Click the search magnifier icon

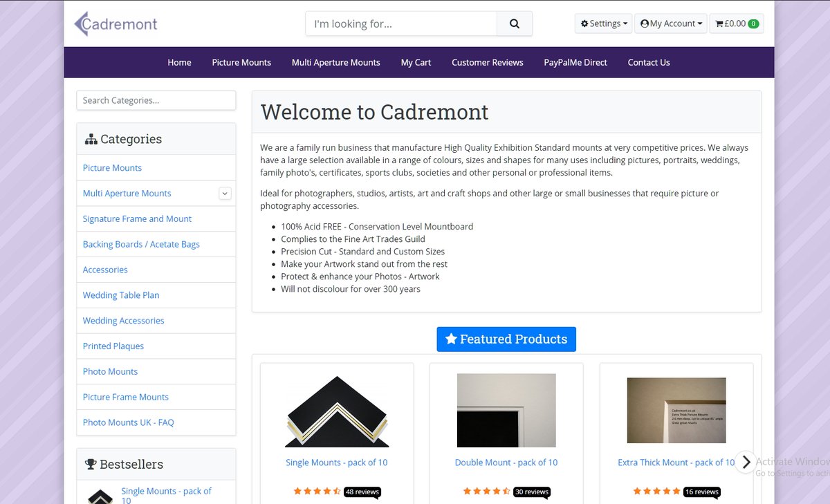tap(515, 23)
